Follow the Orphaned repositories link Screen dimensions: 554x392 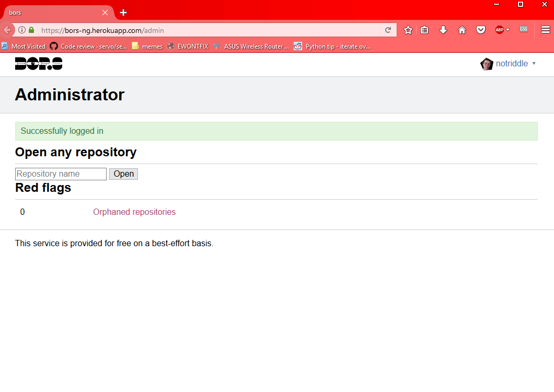tap(134, 212)
